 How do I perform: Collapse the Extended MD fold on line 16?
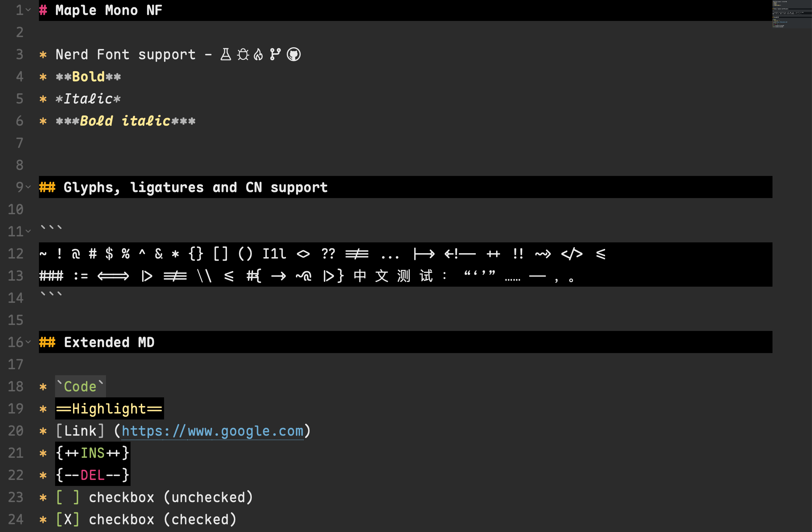[28, 341]
